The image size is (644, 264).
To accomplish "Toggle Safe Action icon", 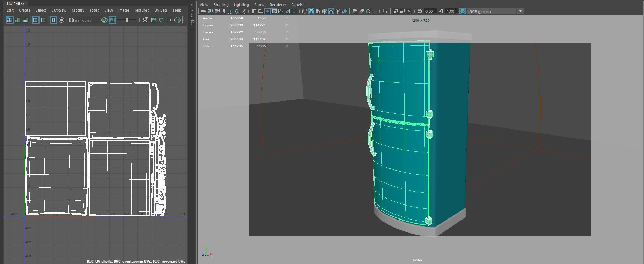I will [x=287, y=11].
